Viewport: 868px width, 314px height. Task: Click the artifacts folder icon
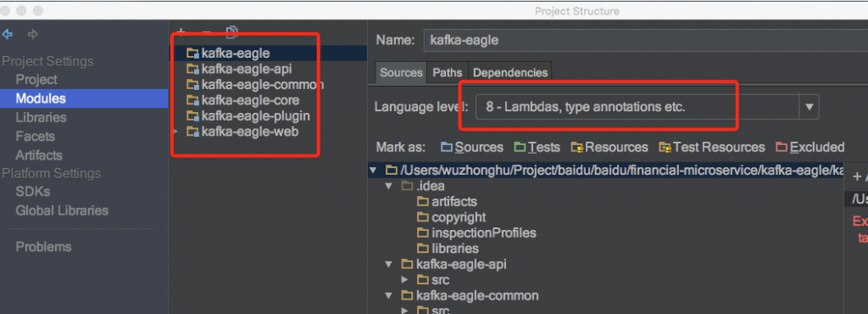423,202
